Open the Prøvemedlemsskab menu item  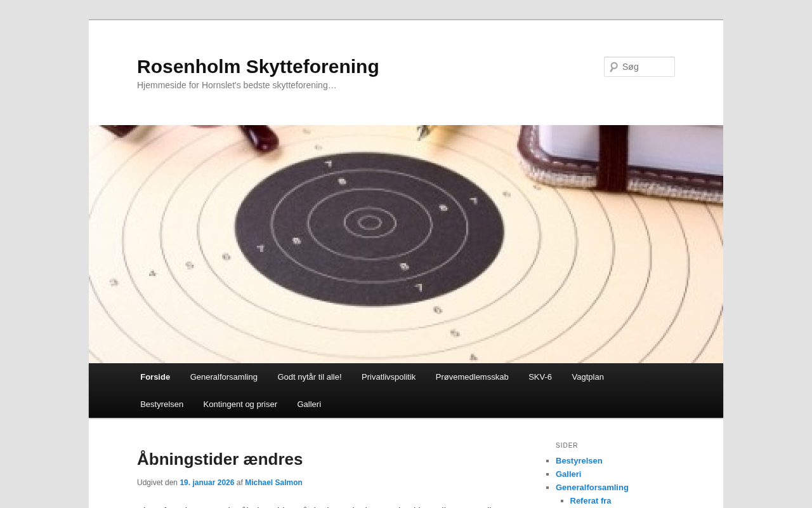472,377
